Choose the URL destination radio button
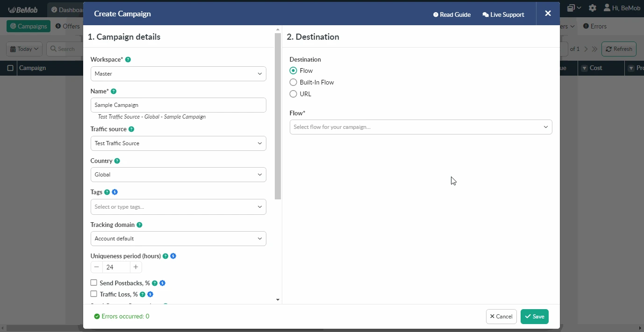Image resolution: width=644 pixels, height=332 pixels. (293, 94)
